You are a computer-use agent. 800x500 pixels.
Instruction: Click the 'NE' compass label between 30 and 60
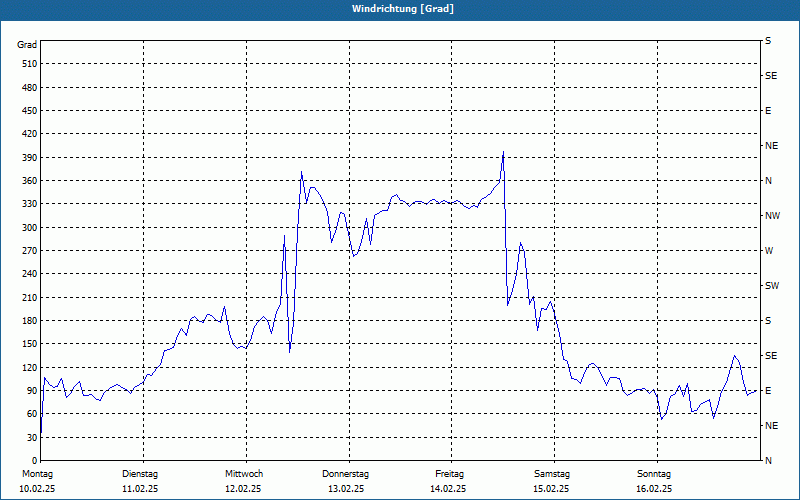[771, 426]
